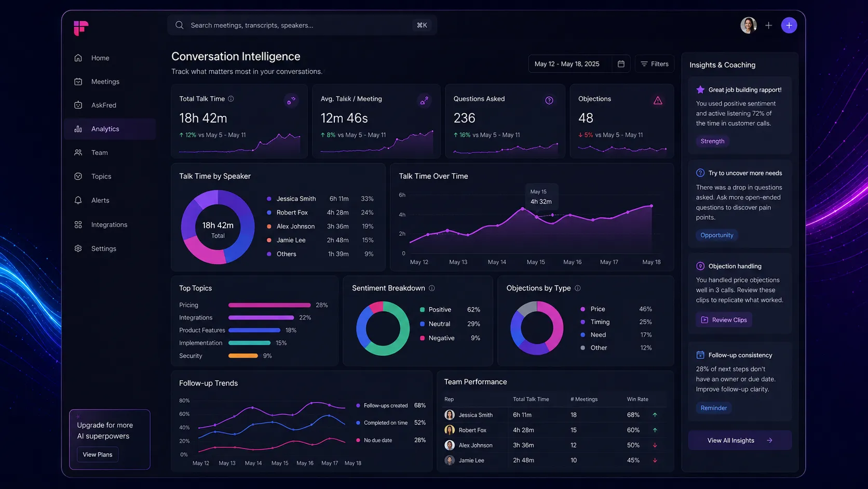Open Integrations in sidebar

pos(110,224)
